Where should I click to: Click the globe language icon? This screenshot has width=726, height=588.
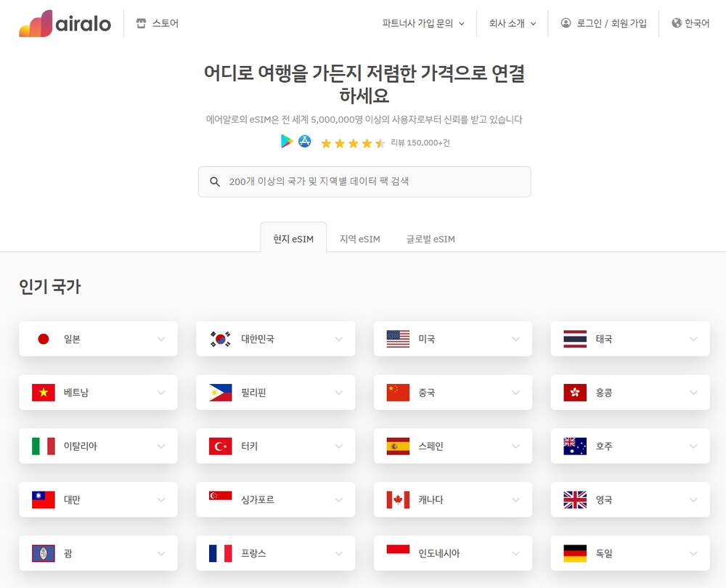[677, 23]
